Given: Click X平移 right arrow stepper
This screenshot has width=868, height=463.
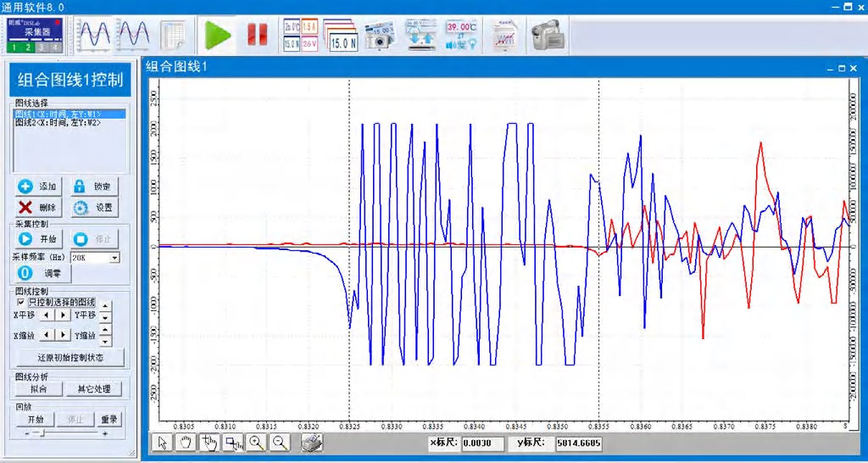Looking at the screenshot, I should point(63,315).
